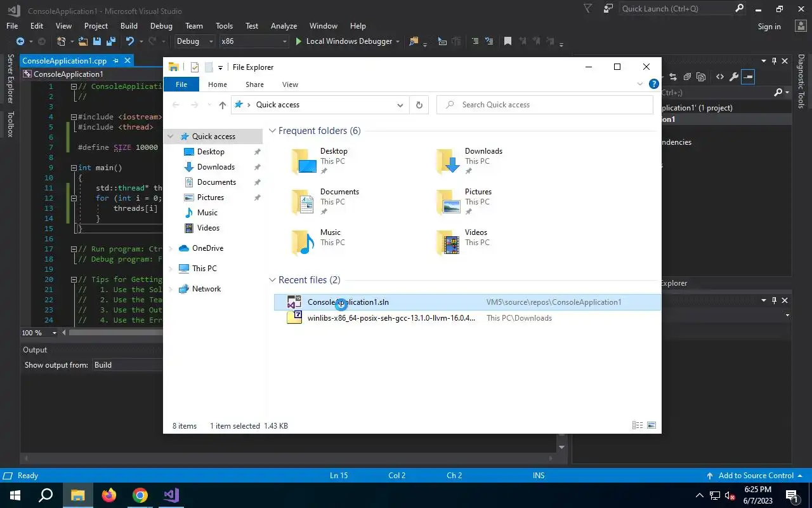This screenshot has width=812, height=508.
Task: Click File Explorer refresh button
Action: [419, 105]
